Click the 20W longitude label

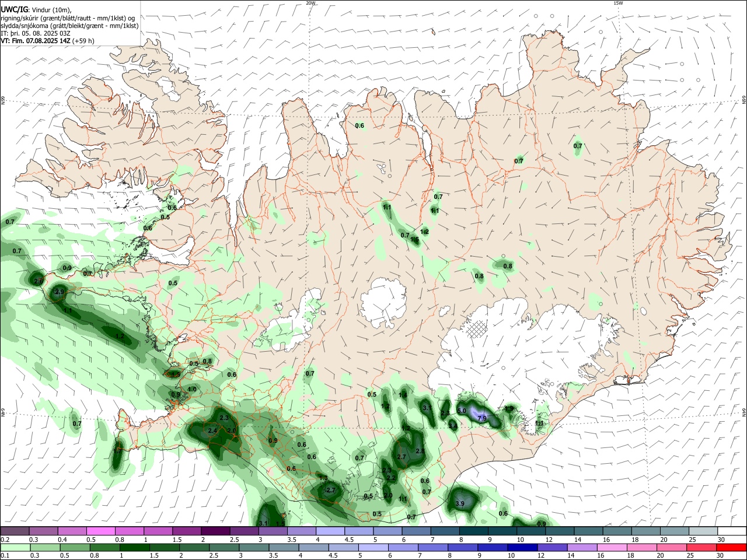pyautogui.click(x=310, y=3)
